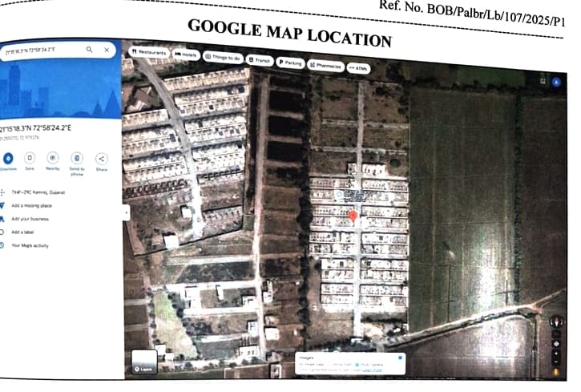The width and height of the screenshot is (581, 392).
Task: Click the search magnifier icon
Action: click(x=89, y=49)
